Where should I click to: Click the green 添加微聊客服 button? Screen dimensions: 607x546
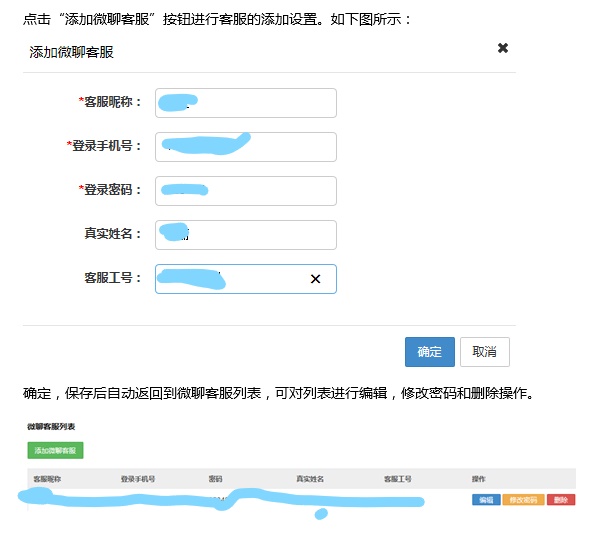click(55, 450)
